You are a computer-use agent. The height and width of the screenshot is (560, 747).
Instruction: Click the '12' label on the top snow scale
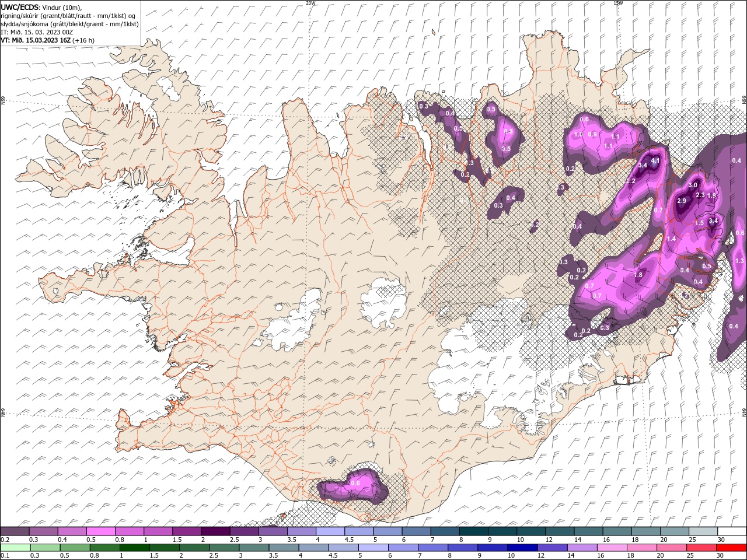coord(549,540)
